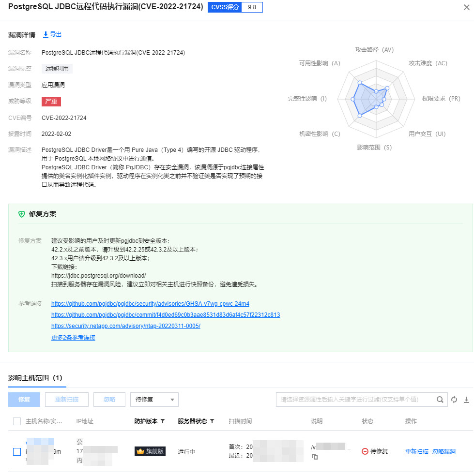Click the 远程利用 vulnerability tag
The height and width of the screenshot is (476, 474).
[x=57, y=69]
